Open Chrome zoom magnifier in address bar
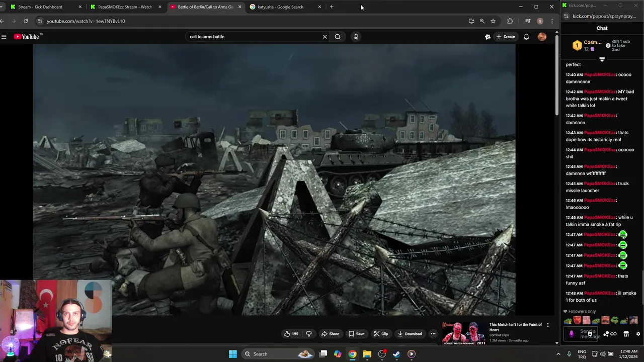This screenshot has height=362, width=644. (482, 21)
